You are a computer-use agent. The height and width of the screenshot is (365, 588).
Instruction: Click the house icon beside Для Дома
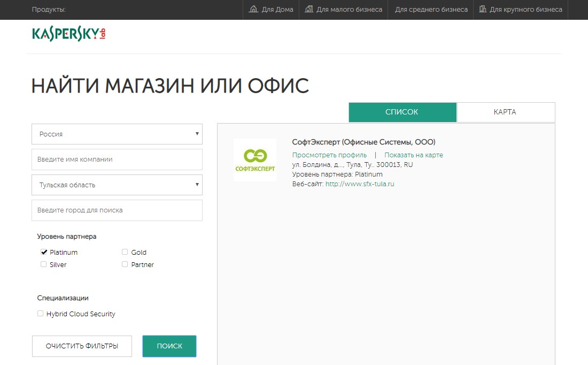point(254,9)
